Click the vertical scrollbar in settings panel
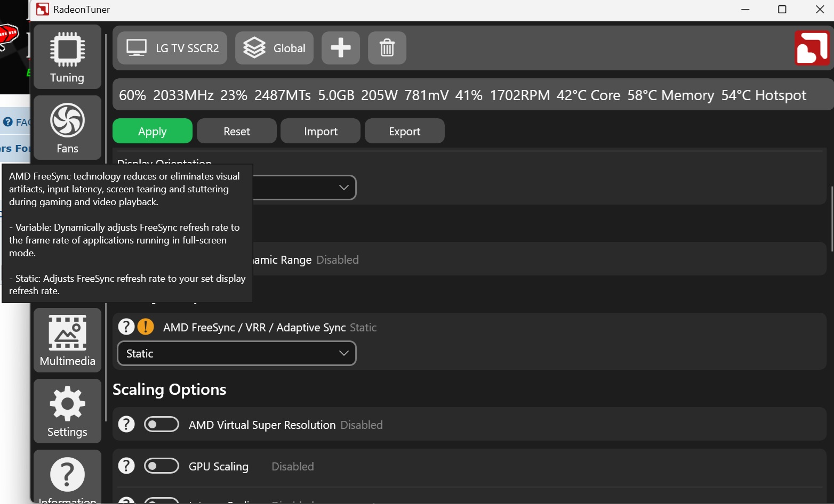 pos(832,219)
